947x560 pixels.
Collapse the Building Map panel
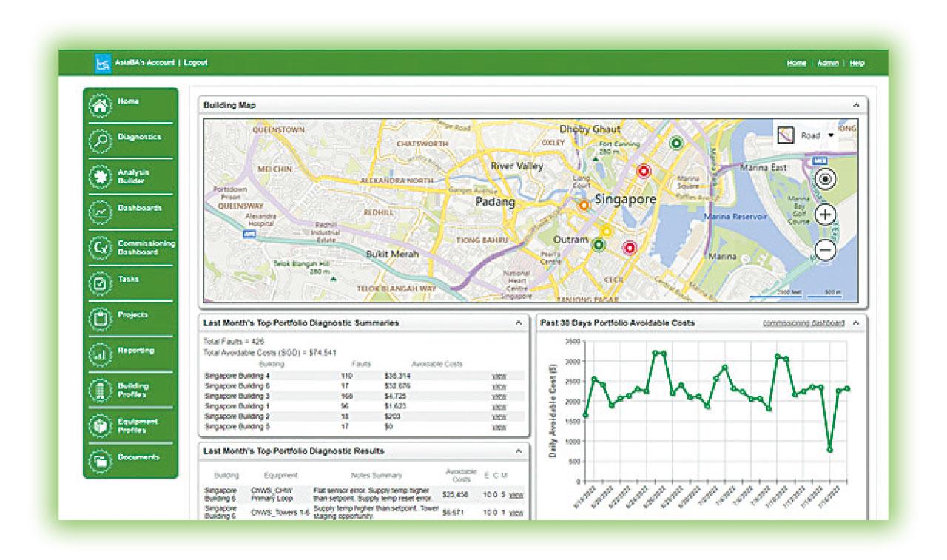coord(856,106)
